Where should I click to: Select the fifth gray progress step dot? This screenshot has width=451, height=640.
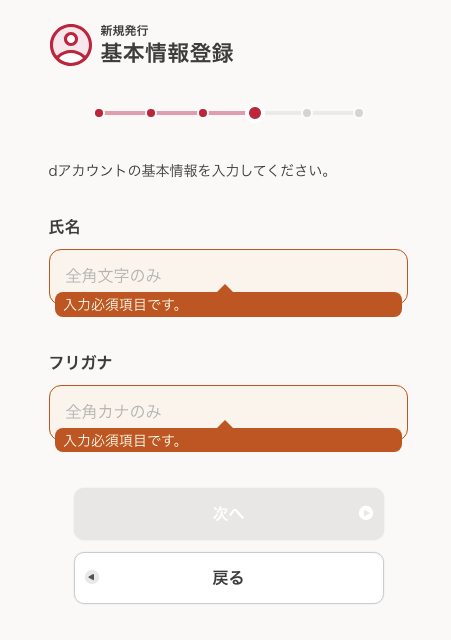pyautogui.click(x=307, y=113)
